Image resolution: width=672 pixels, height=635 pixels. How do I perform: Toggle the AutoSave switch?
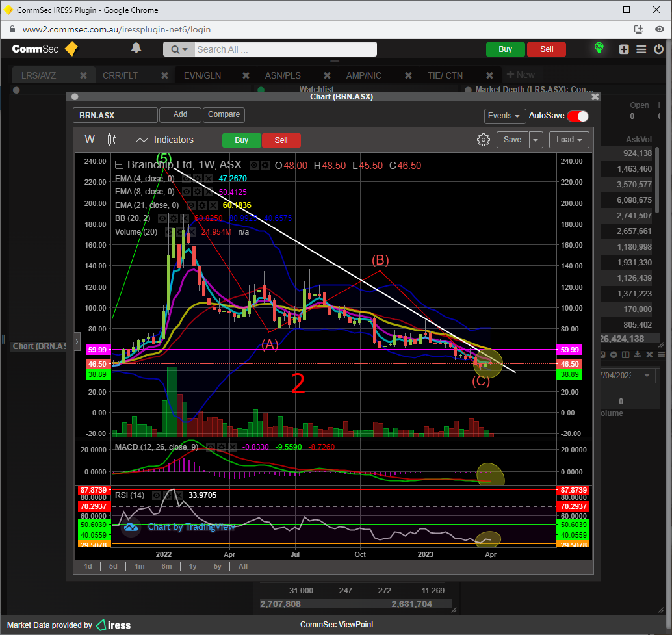(x=577, y=116)
